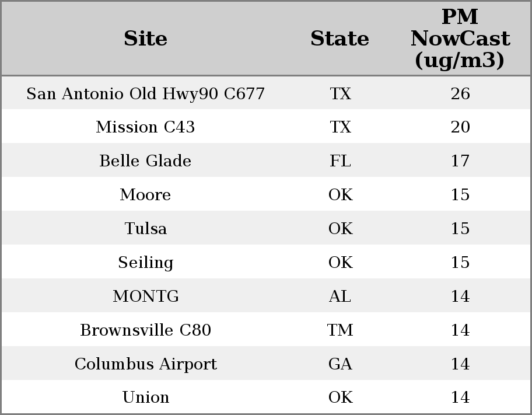The width and height of the screenshot is (532, 415).
Task: Select the Mission C43 site cell
Action: pos(145,127)
